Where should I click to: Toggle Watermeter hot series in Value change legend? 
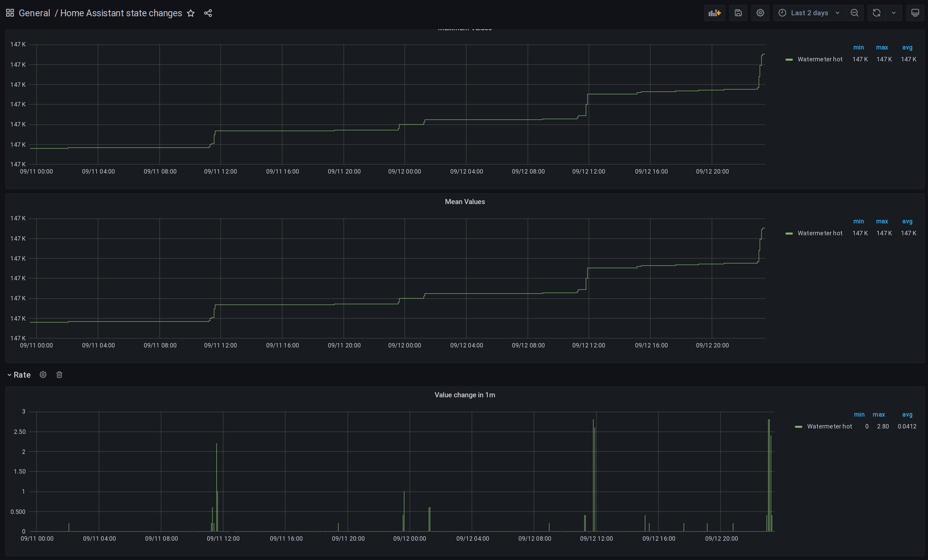(829, 426)
